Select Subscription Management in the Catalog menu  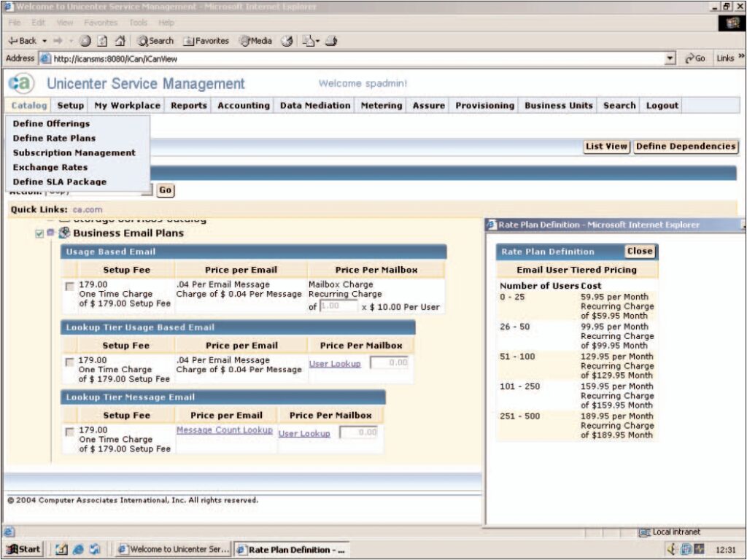point(74,153)
